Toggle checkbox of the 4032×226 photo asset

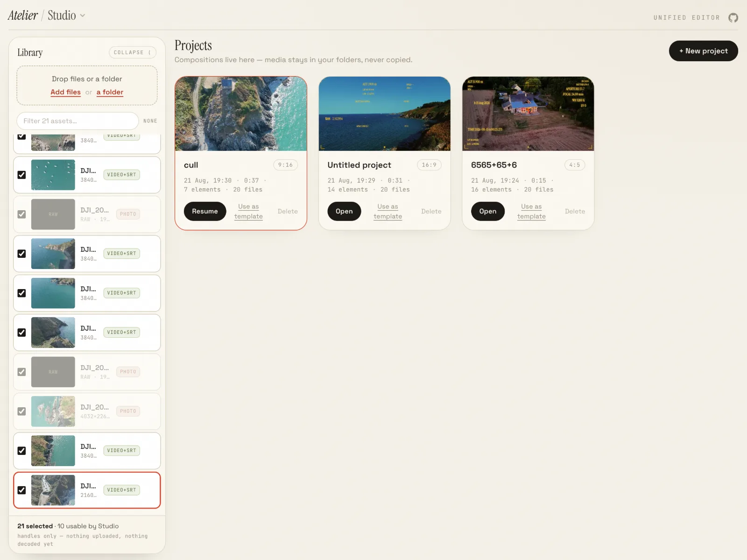21,411
